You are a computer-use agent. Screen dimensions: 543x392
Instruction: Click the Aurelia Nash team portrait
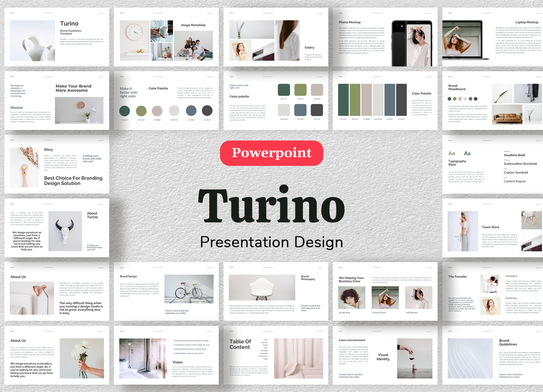[351, 298]
